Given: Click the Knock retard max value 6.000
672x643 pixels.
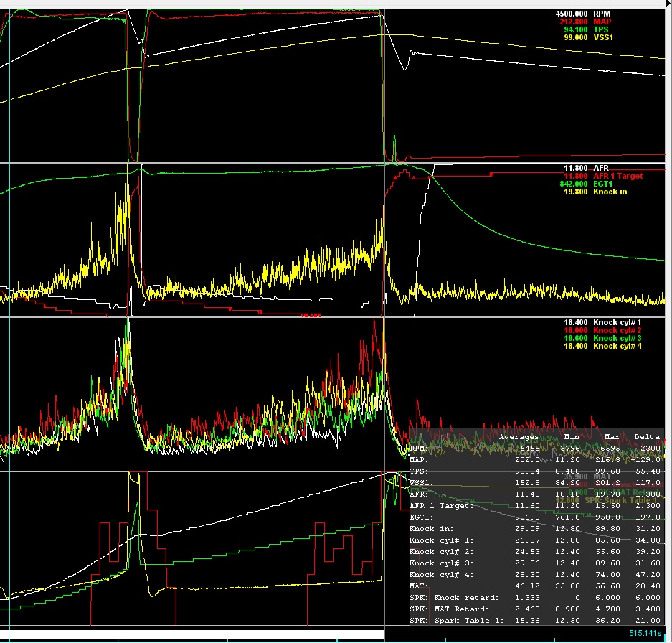Looking at the screenshot, I should (607, 598).
